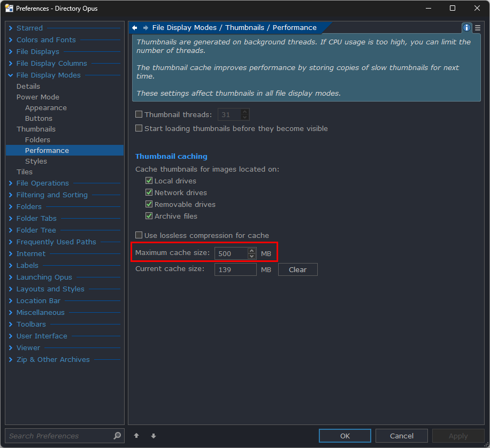The width and height of the screenshot is (490, 448).
Task: Click the forward arrow in the Preferences header
Action: click(x=146, y=28)
